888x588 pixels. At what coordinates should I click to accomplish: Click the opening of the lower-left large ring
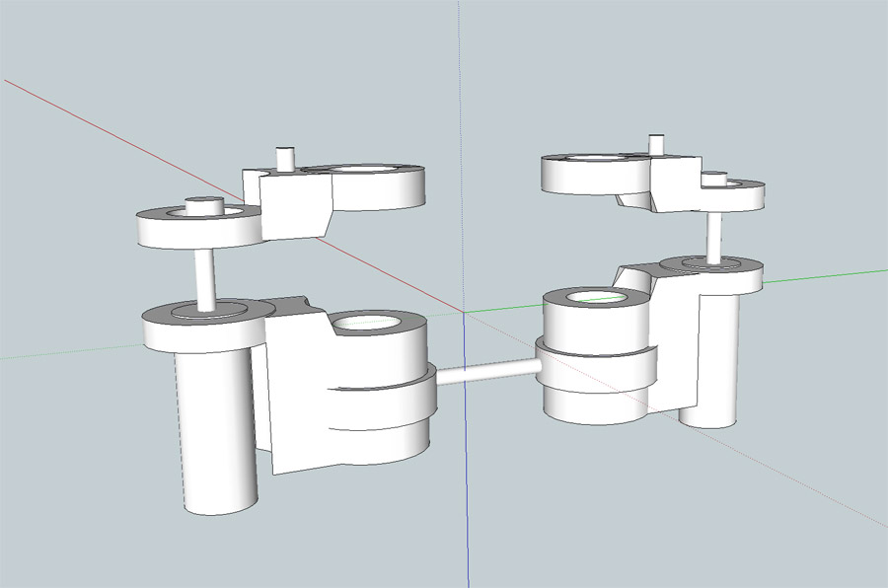coord(369,324)
